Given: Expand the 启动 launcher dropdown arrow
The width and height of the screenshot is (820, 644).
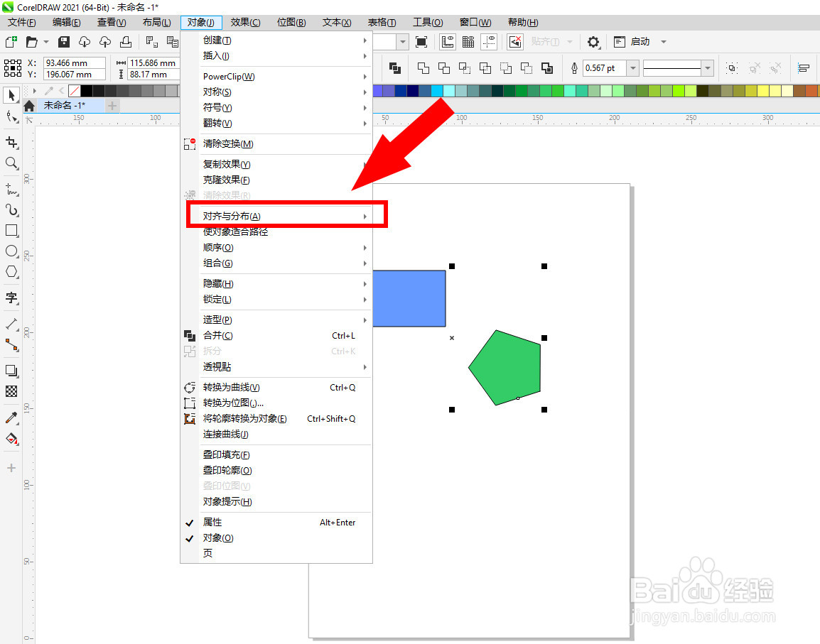Looking at the screenshot, I should tap(664, 42).
